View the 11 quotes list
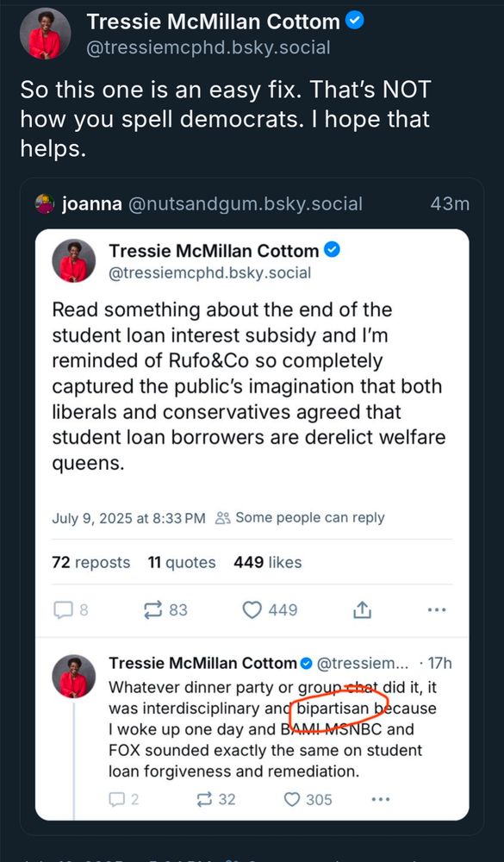 [182, 562]
